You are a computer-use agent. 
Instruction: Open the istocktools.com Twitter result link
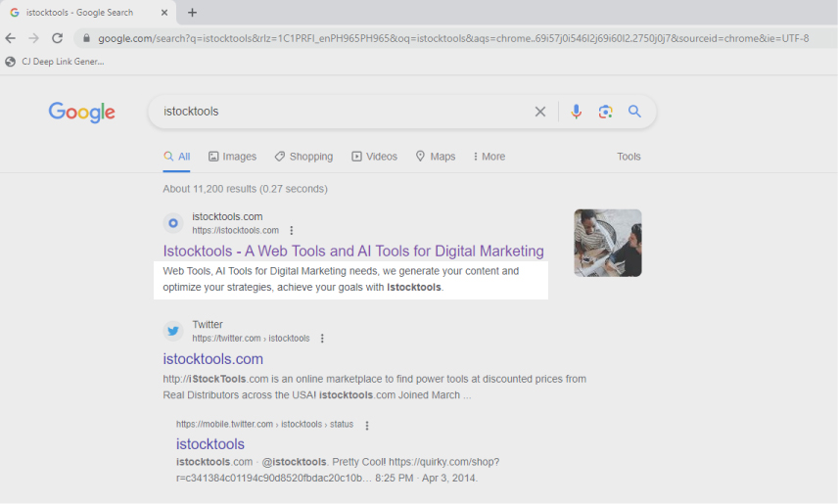[213, 358]
